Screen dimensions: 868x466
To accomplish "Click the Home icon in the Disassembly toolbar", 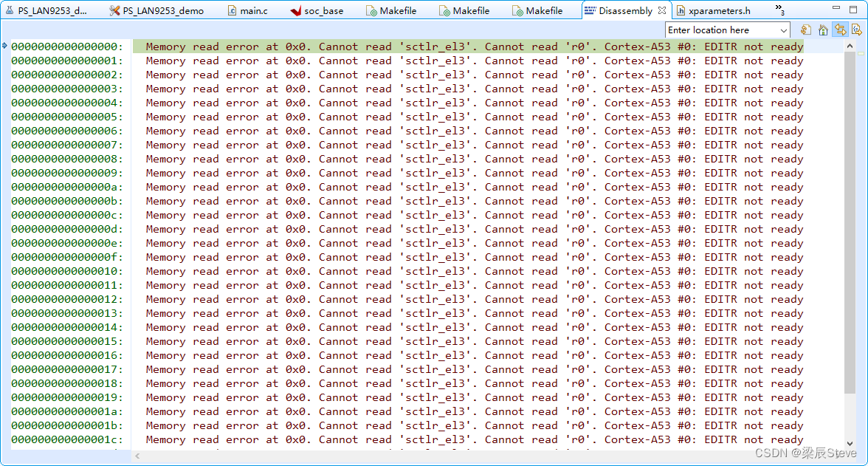I will pos(823,30).
